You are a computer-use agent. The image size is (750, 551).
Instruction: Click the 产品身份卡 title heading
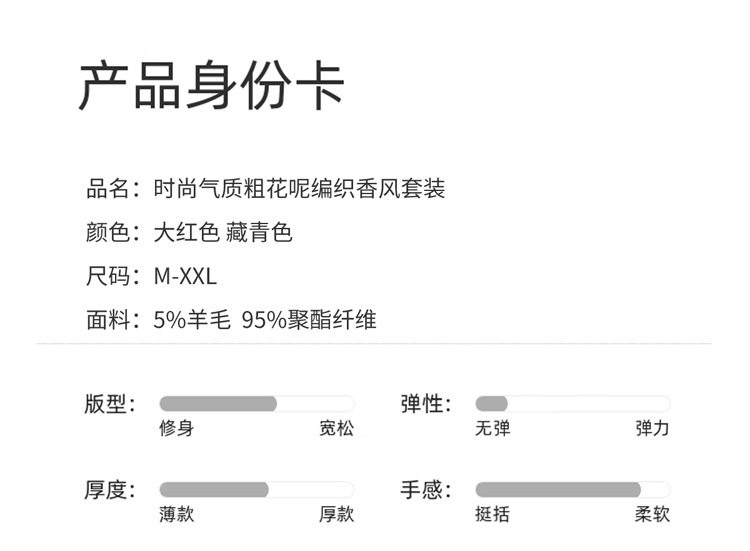tap(211, 87)
